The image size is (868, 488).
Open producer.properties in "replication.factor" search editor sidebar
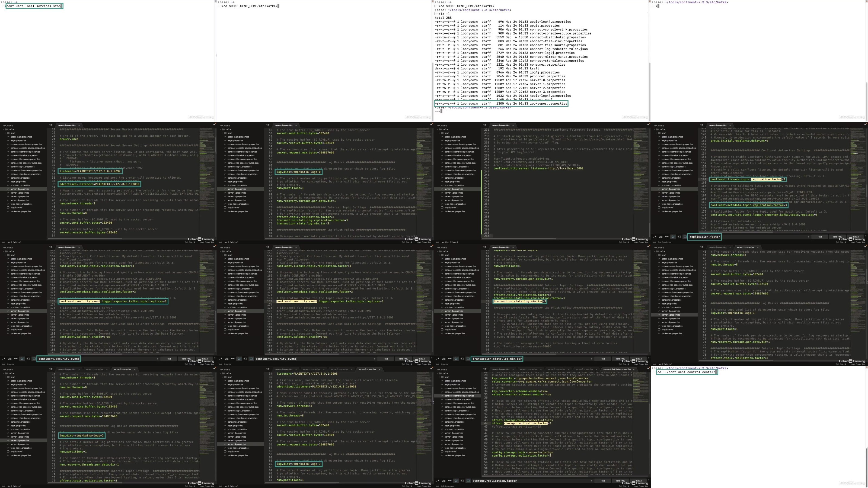(671, 185)
